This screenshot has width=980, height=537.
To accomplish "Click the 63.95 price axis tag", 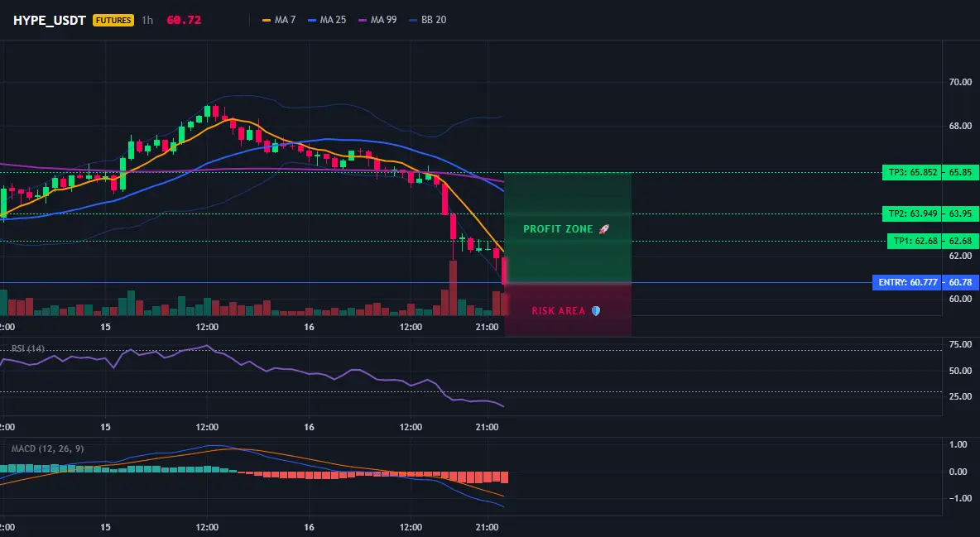I will [x=960, y=213].
